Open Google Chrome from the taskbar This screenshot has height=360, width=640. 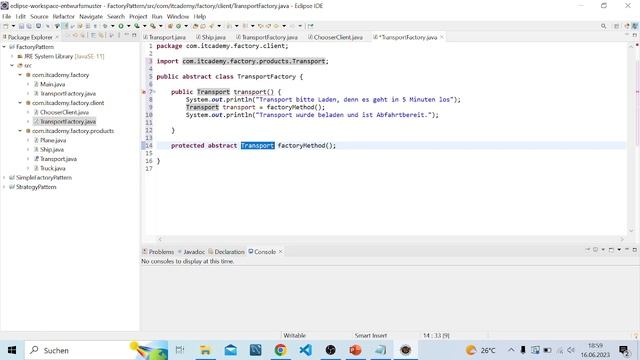(x=280, y=350)
